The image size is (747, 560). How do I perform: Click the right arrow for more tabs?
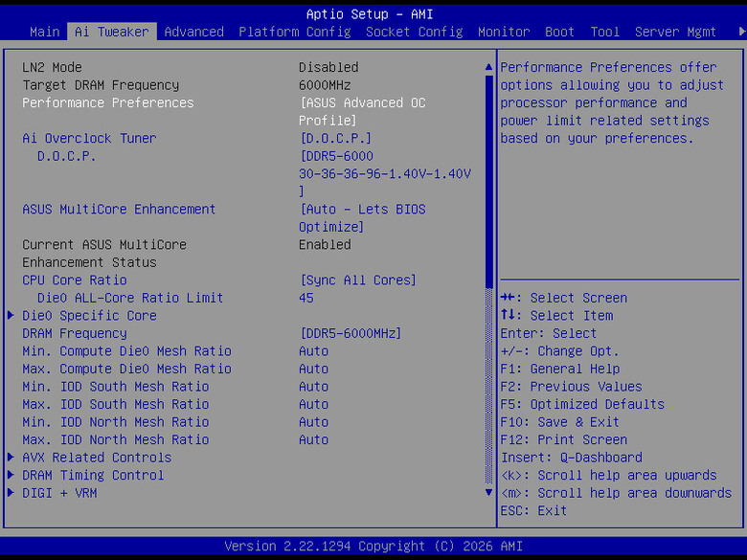tap(742, 32)
